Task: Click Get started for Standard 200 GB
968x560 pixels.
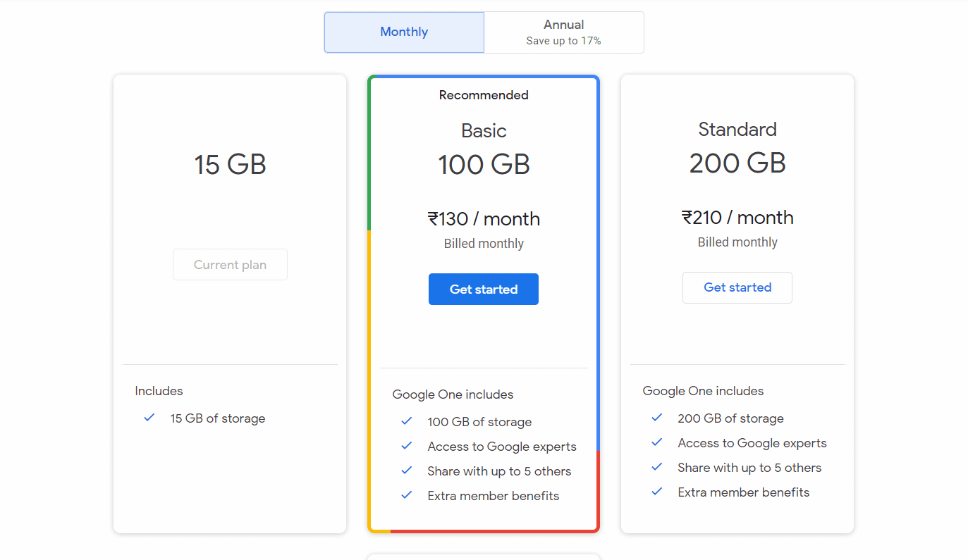Action: point(737,287)
